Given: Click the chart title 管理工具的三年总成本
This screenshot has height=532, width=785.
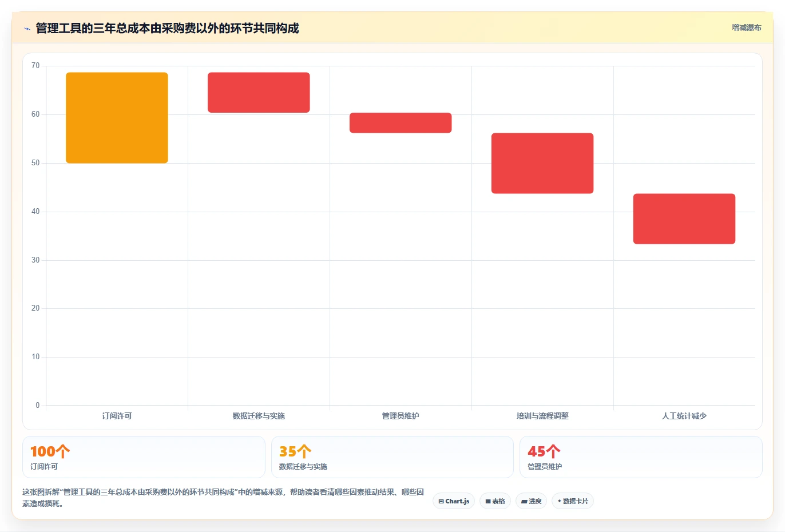Looking at the screenshot, I should click(167, 28).
